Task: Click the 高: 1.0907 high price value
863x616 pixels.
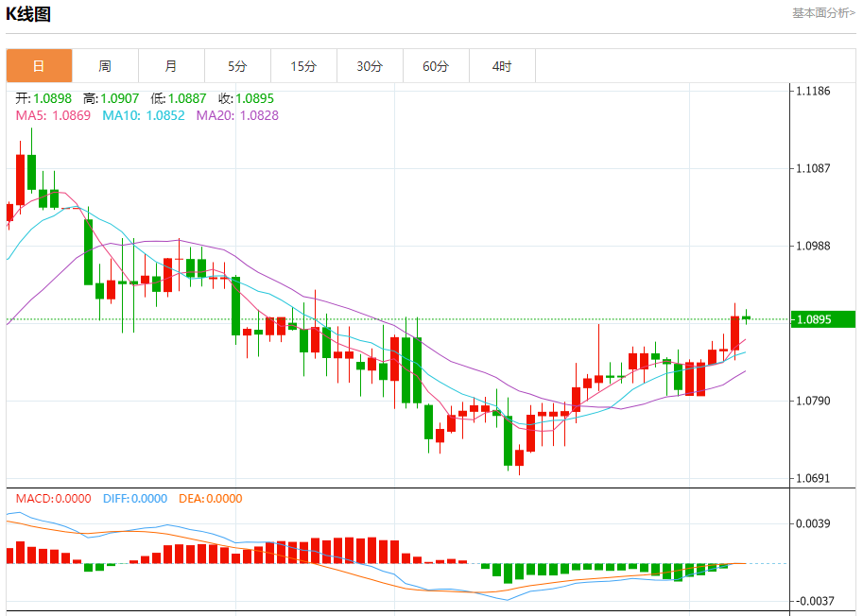Action: tap(112, 98)
